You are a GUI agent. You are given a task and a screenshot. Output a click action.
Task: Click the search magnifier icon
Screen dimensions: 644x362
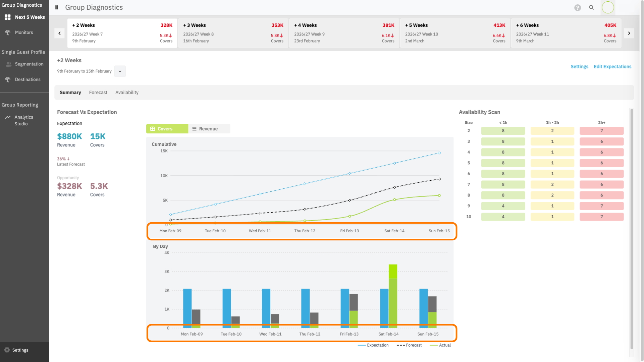click(591, 7)
